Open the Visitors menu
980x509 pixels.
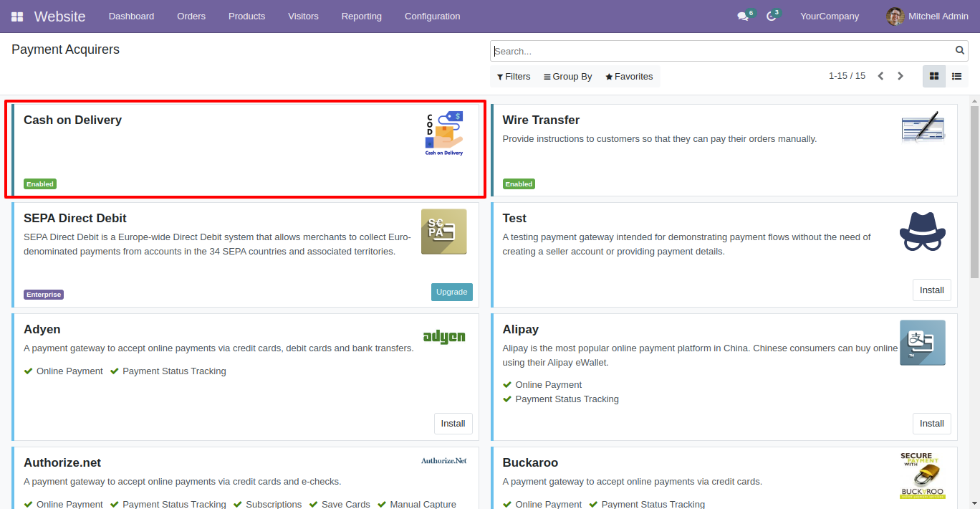(303, 16)
